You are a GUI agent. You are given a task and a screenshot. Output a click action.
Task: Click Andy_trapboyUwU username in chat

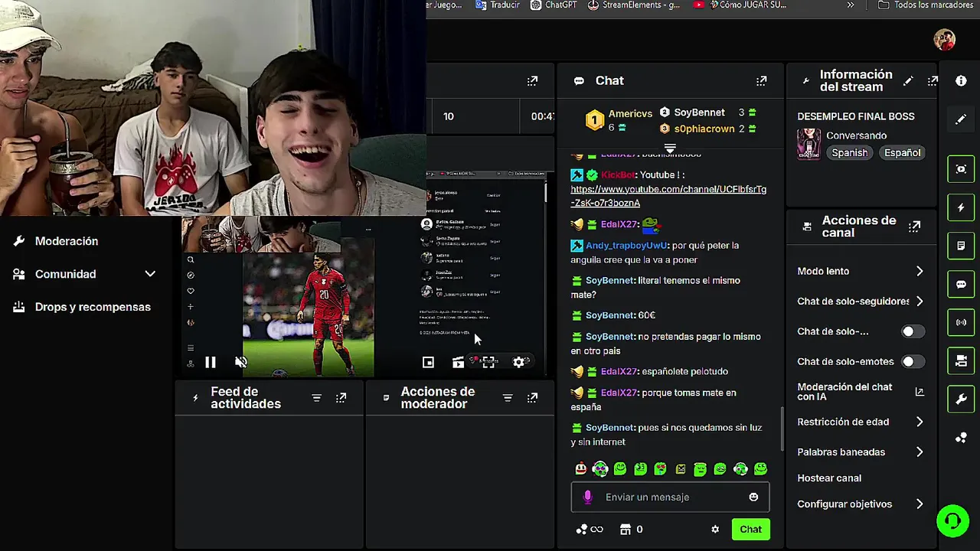[x=626, y=246]
